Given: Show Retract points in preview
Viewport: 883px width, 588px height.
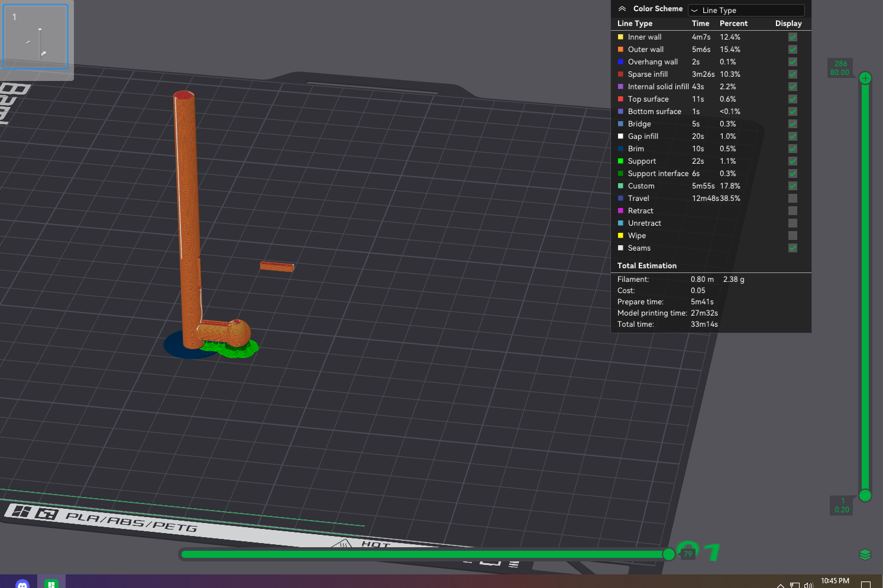Looking at the screenshot, I should [x=793, y=211].
